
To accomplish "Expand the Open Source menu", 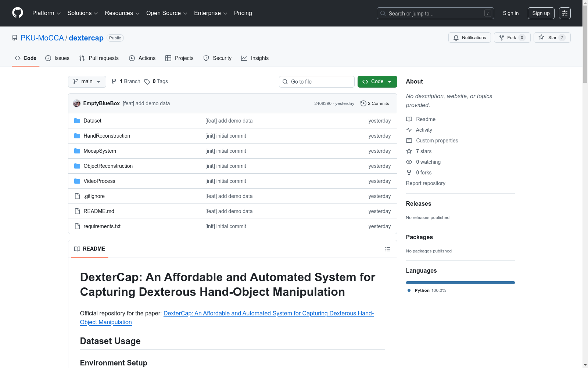I will [x=167, y=13].
